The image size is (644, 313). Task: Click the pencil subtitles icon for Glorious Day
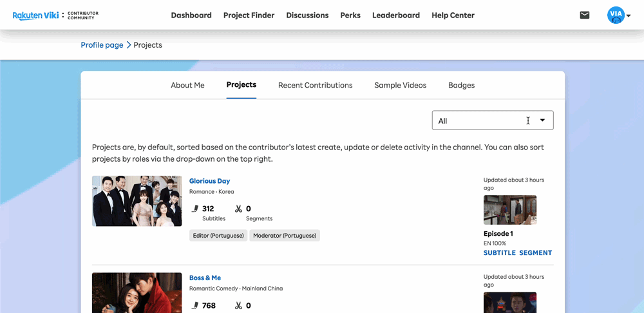195,209
